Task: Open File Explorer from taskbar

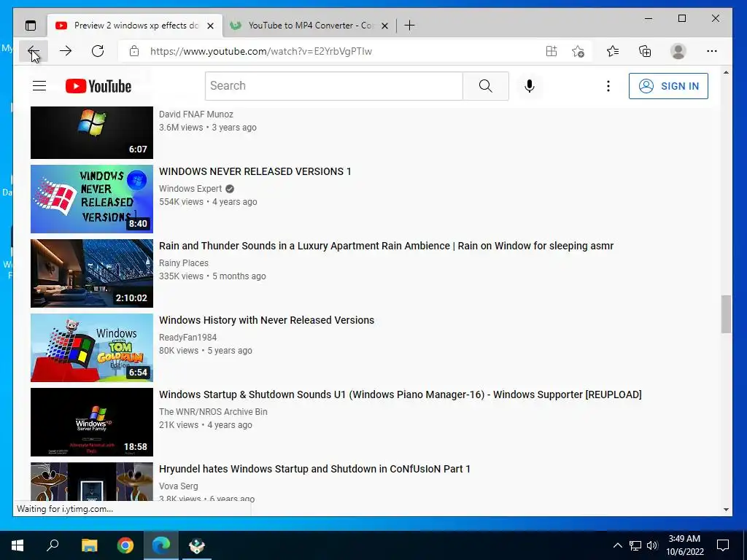Action: [x=89, y=545]
